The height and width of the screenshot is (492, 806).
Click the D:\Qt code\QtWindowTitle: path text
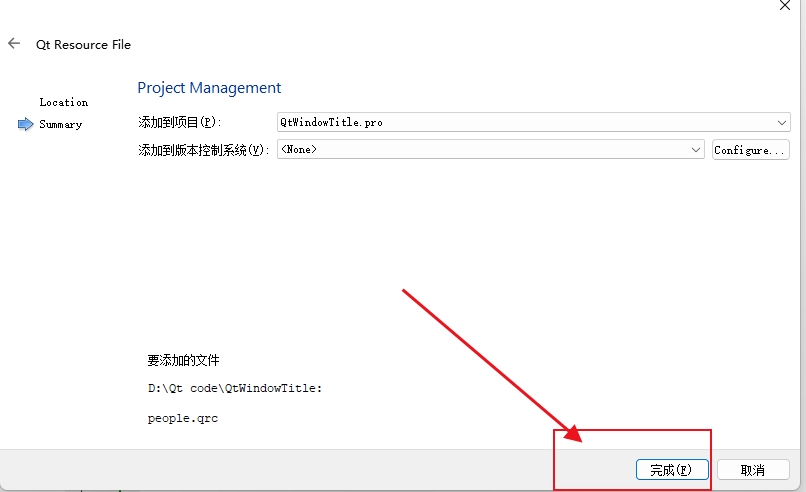(x=235, y=388)
